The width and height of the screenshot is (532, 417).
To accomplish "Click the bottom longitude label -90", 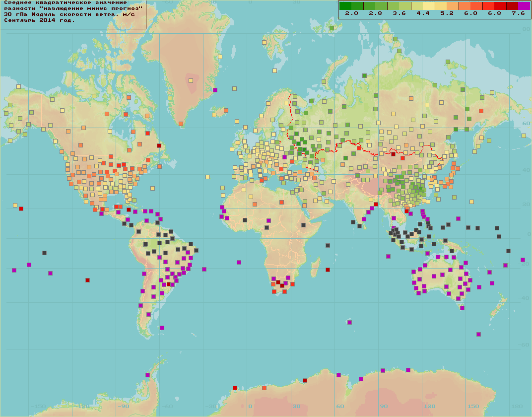I will coord(124,406).
